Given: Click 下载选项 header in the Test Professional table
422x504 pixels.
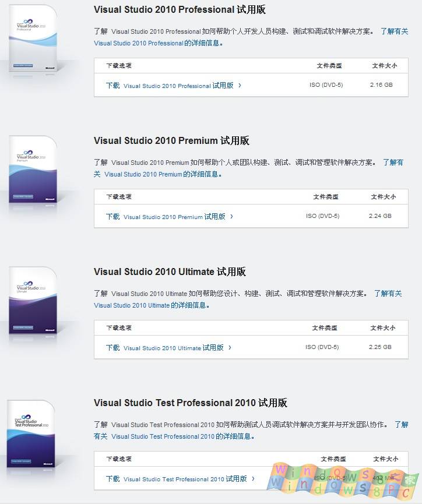Looking at the screenshot, I should (x=119, y=459).
